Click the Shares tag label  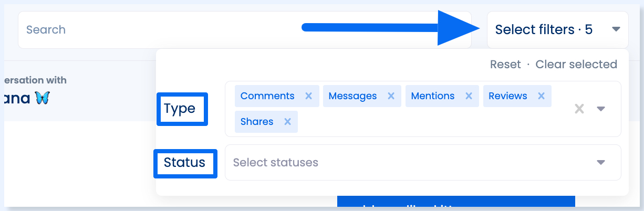coord(257,122)
